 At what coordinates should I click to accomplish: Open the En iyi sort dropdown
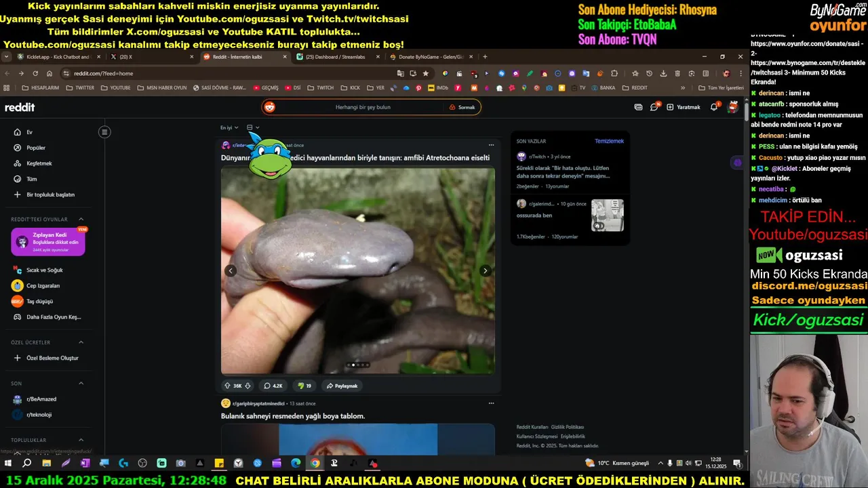(x=229, y=127)
